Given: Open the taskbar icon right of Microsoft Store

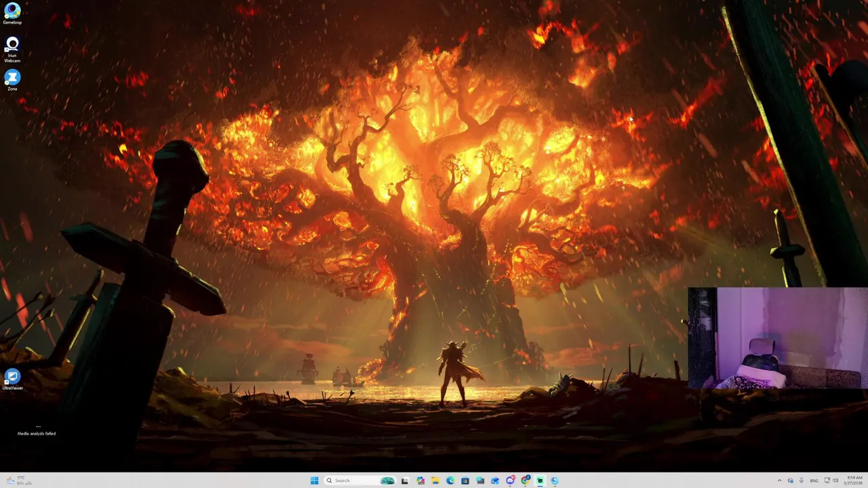Looking at the screenshot, I should [x=480, y=481].
